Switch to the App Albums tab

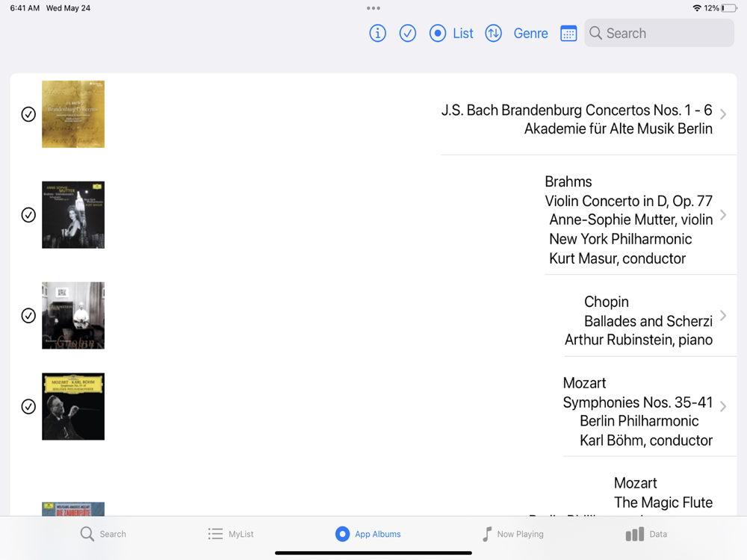tap(368, 535)
